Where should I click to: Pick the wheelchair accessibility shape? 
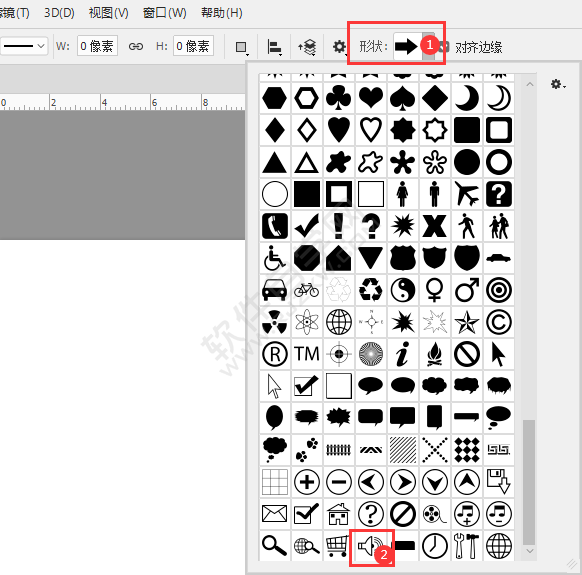(274, 258)
